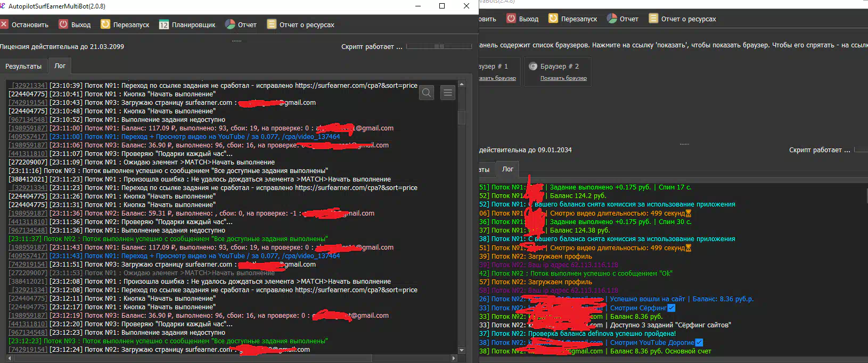Screen dimensions: 868x363
Task: Close the AutopilotSurfEarnerMultiBot window
Action: pyautogui.click(x=466, y=6)
